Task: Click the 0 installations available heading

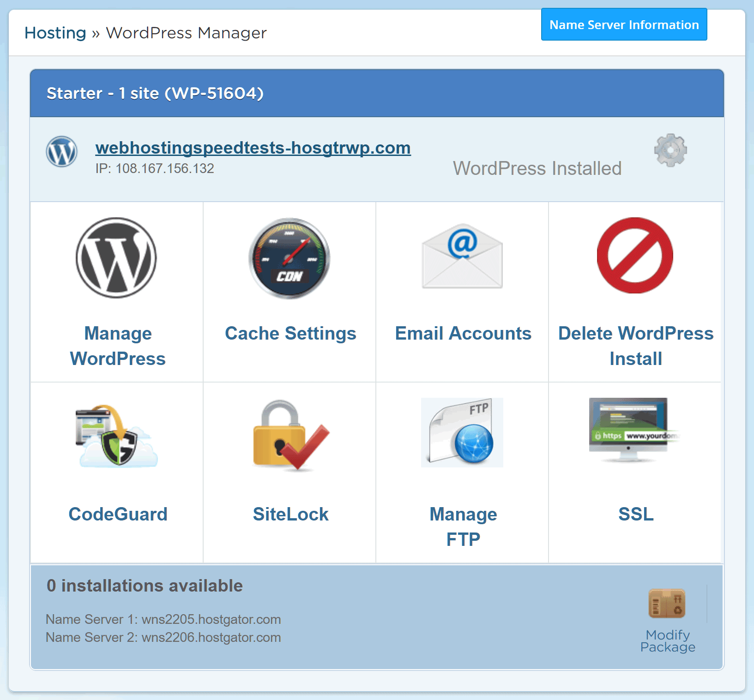Action: pos(145,586)
